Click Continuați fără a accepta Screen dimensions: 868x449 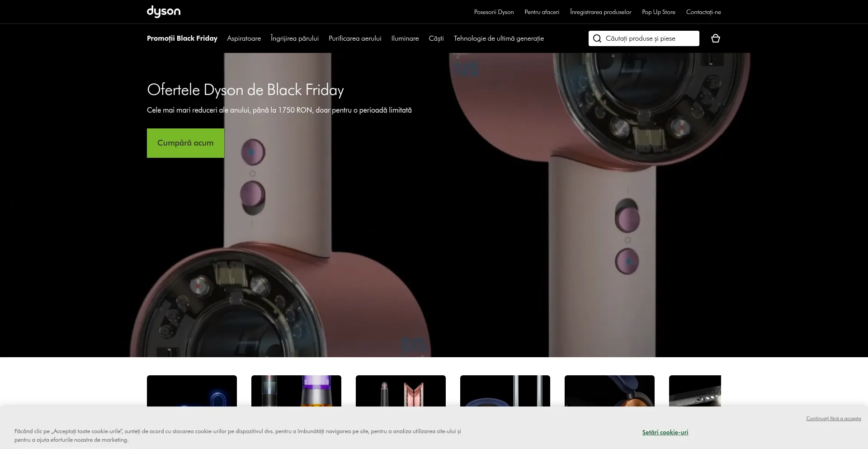coord(833,418)
